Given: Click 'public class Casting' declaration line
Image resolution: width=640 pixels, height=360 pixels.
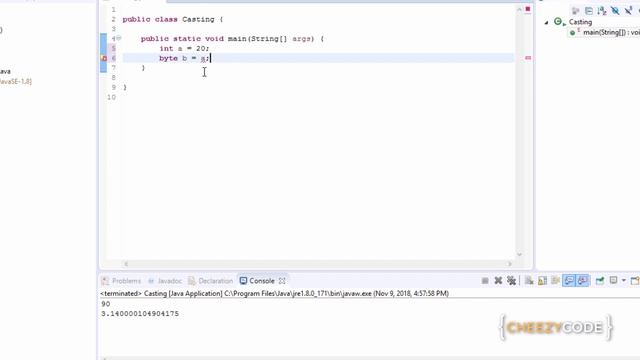Looking at the screenshot, I should click(x=173, y=19).
